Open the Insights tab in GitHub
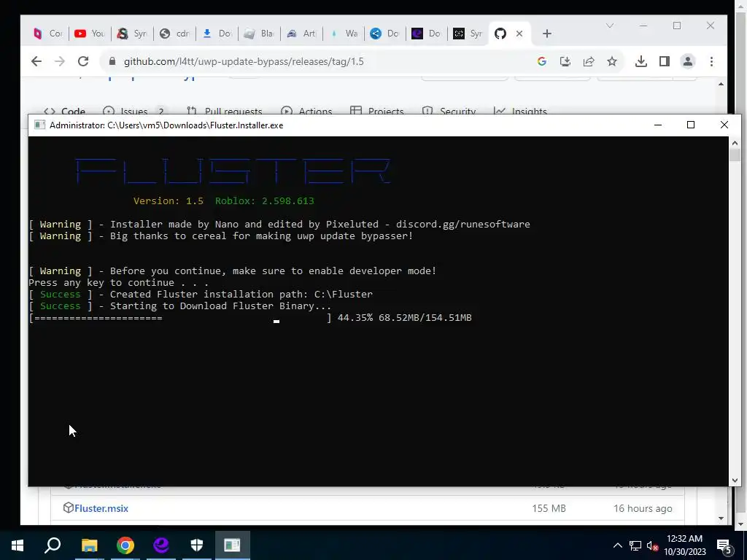747x560 pixels. 520,111
